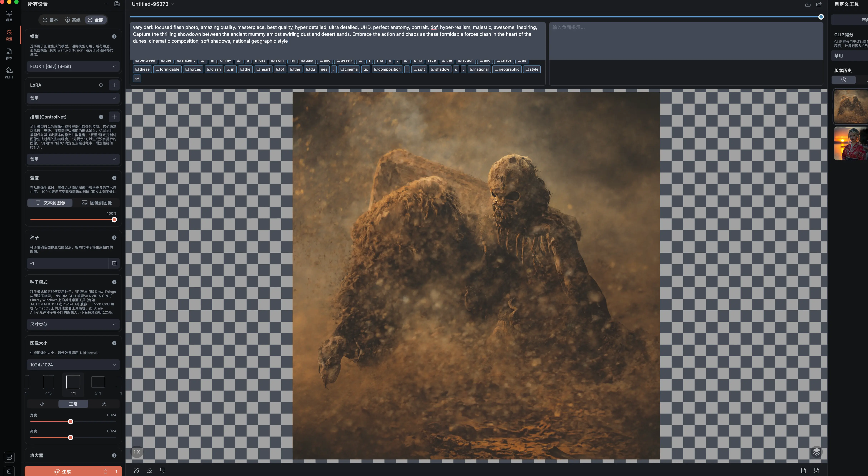This screenshot has height=476, width=868.
Task: Click the 'geographic' prompt token
Action: click(507, 69)
